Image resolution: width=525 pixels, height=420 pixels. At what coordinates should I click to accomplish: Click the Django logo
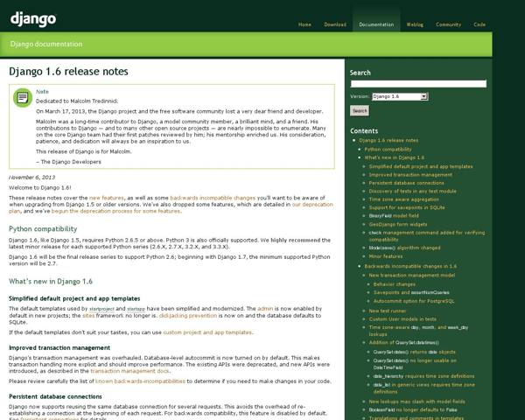click(33, 17)
